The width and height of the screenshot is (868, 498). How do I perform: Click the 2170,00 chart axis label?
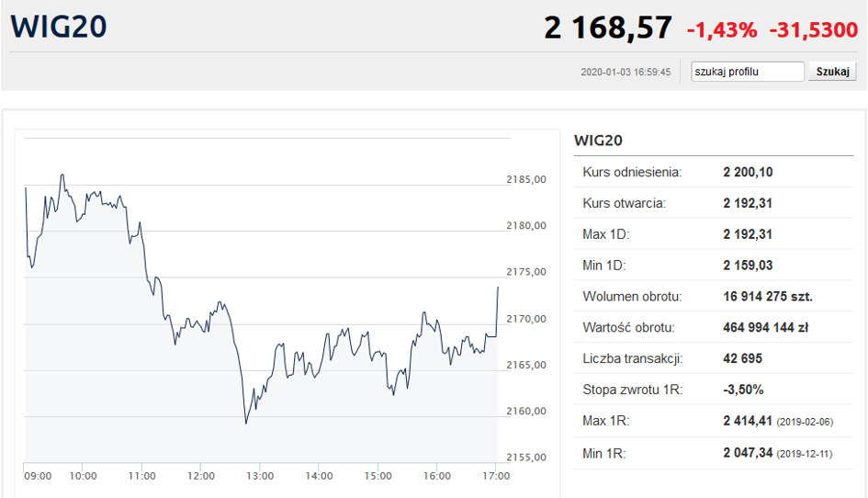click(526, 319)
